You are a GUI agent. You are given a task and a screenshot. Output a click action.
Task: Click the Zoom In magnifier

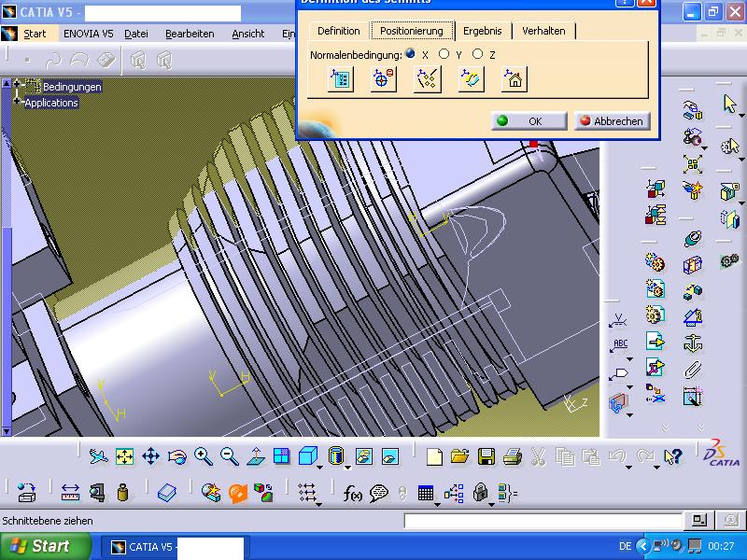[204, 456]
